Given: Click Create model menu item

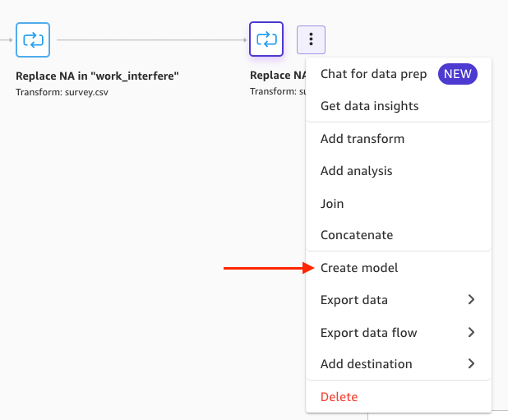Looking at the screenshot, I should tap(359, 268).
